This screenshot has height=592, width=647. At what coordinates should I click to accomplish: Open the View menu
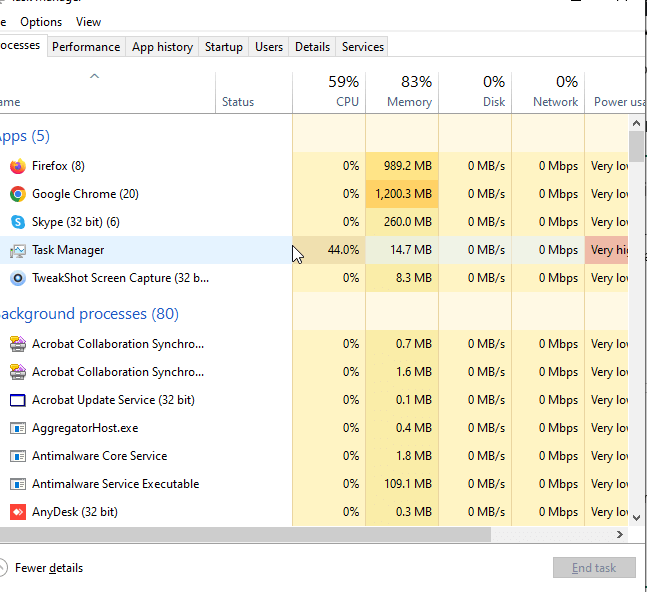[x=88, y=22]
